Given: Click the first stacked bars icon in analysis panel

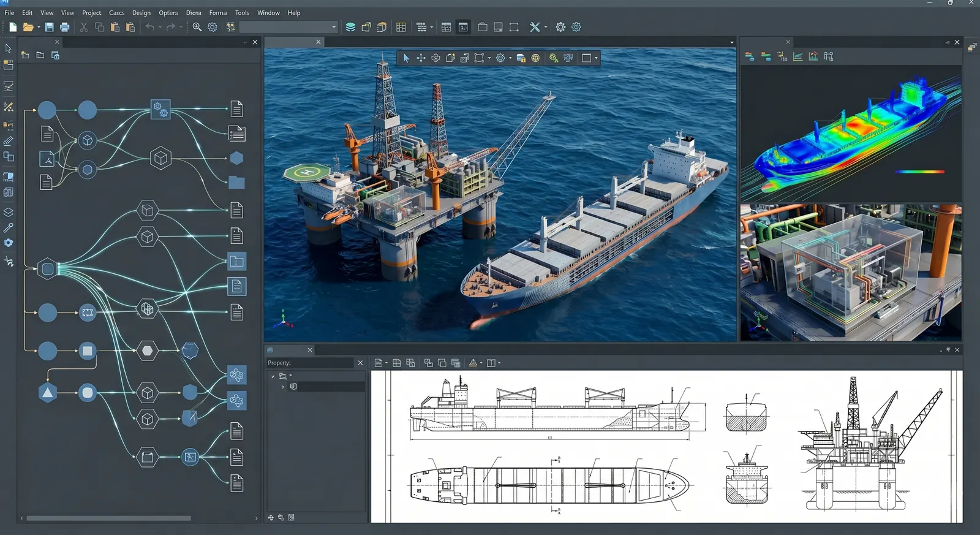Looking at the screenshot, I should tap(749, 56).
